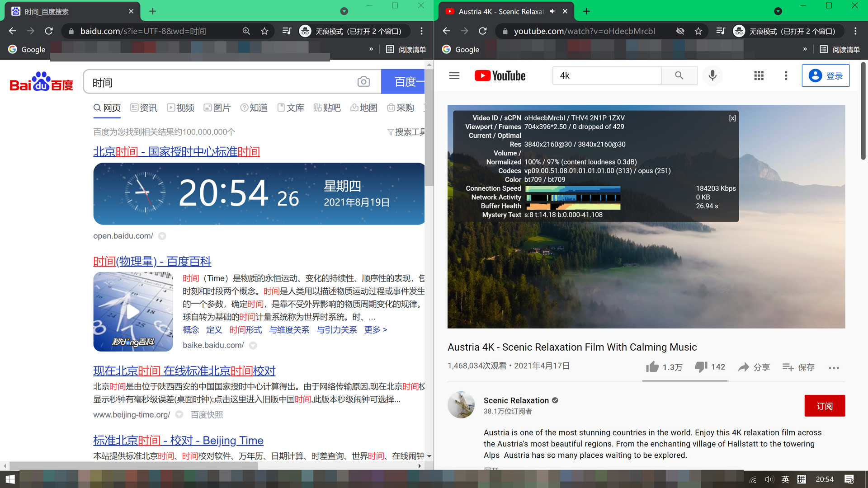Screen dimensions: 868x488
Task: Click the Windows Start button
Action: coord(10,479)
